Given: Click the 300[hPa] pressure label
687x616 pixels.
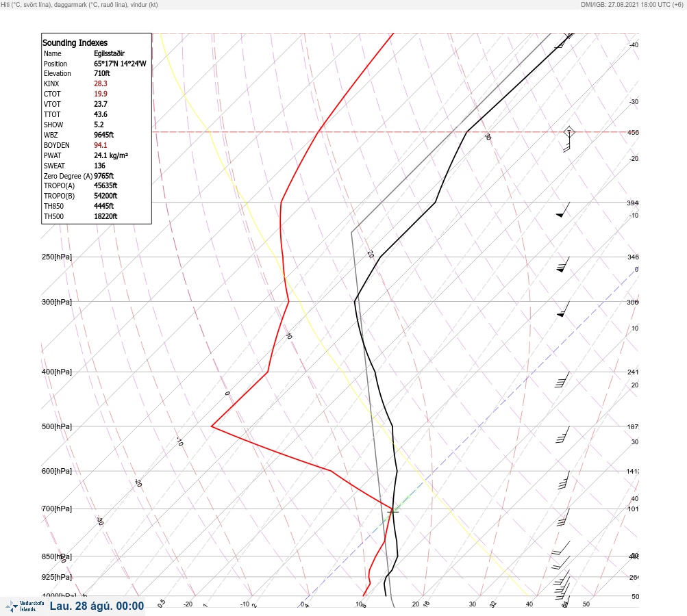Looking at the screenshot, I should tap(57, 302).
